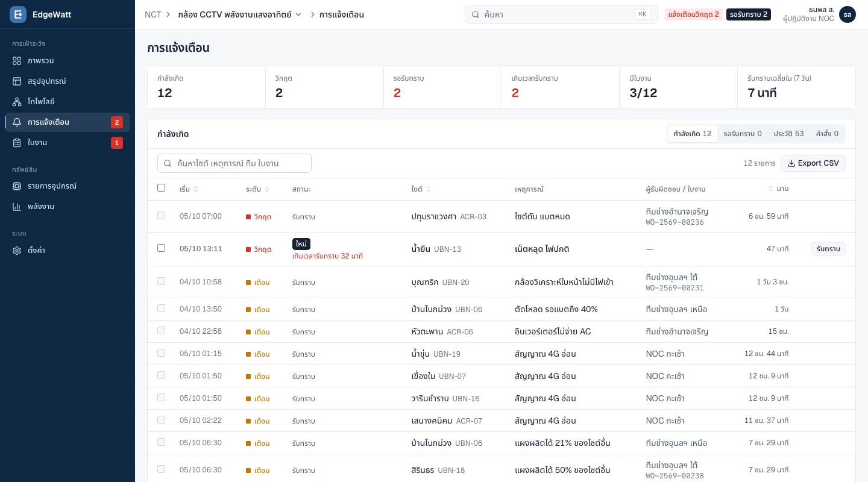Select checkbox for น้ำขุ่น UBN-19 row

[x=161, y=352]
